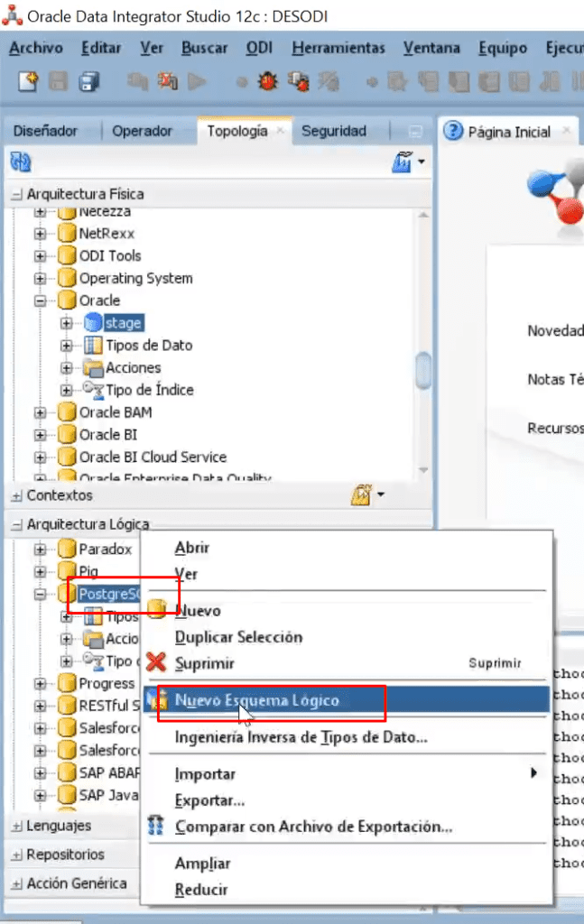Click the Arquitectura Física scrollbar up arrow

pos(423,215)
